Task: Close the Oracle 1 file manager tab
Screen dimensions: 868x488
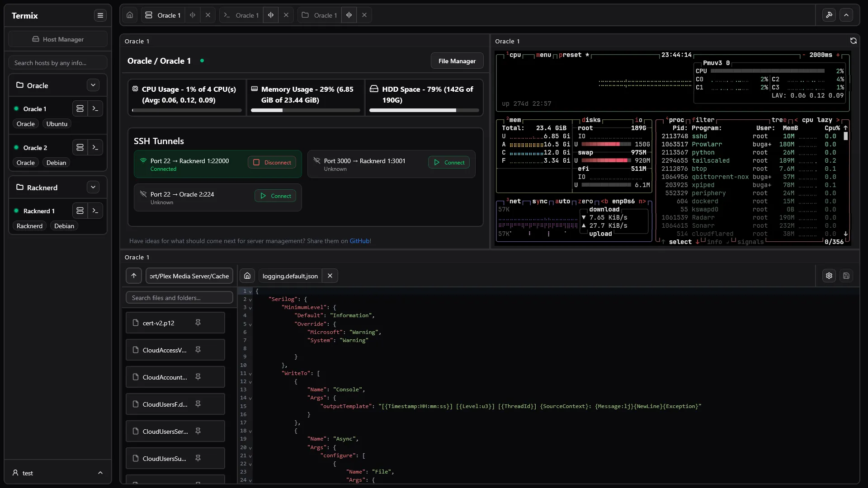Action: coord(364,15)
